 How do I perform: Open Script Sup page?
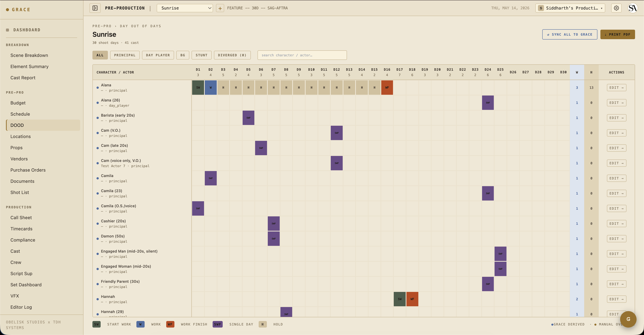click(21, 274)
